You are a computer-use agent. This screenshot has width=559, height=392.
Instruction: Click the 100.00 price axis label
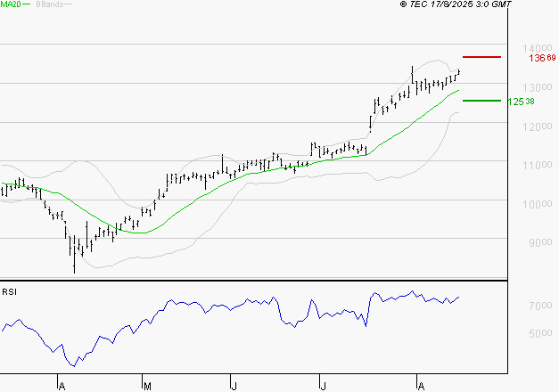coord(538,204)
